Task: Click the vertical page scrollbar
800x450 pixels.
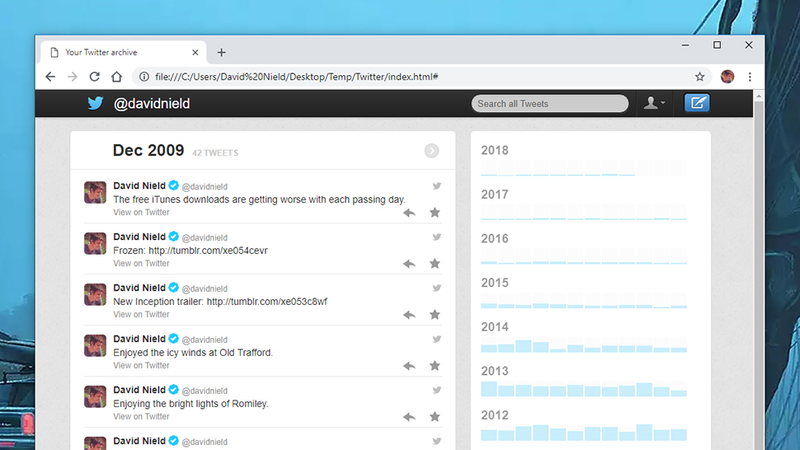Action: [759, 276]
